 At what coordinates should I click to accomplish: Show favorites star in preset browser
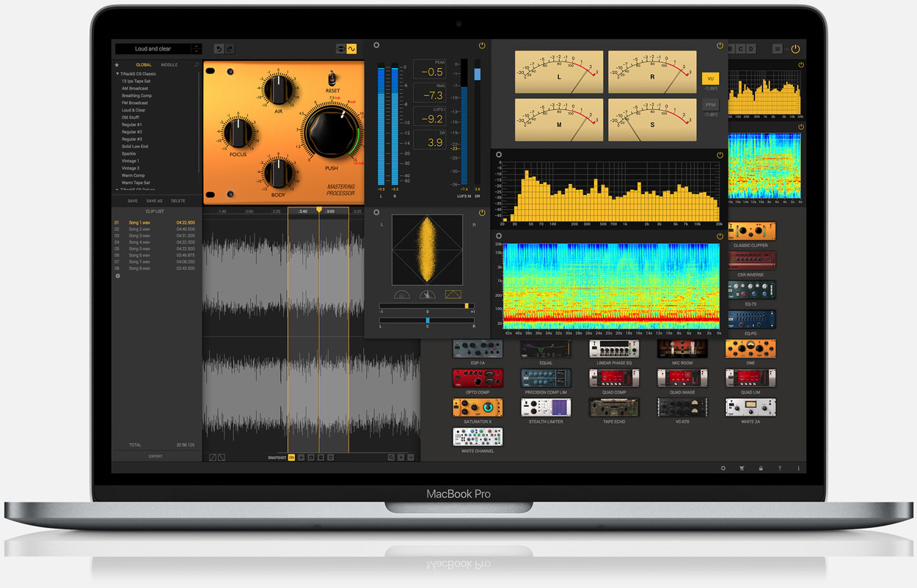117,65
